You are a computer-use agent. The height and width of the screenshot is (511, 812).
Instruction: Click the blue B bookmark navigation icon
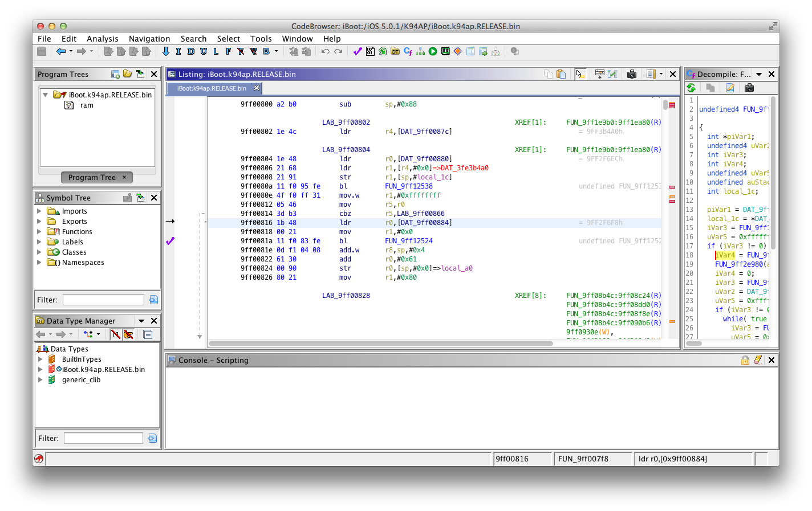pos(266,51)
